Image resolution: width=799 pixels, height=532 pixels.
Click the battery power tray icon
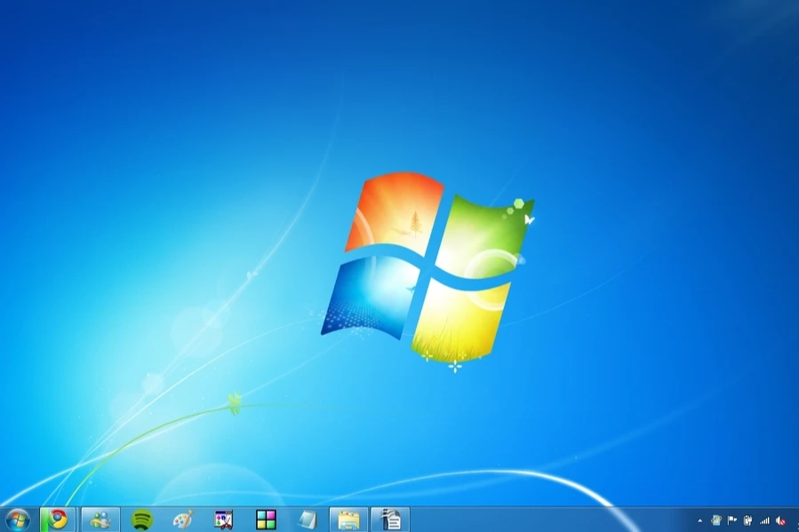[x=748, y=520]
